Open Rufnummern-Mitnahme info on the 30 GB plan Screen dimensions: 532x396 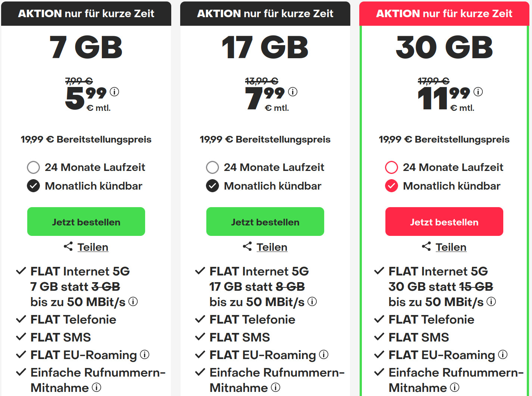pos(456,387)
